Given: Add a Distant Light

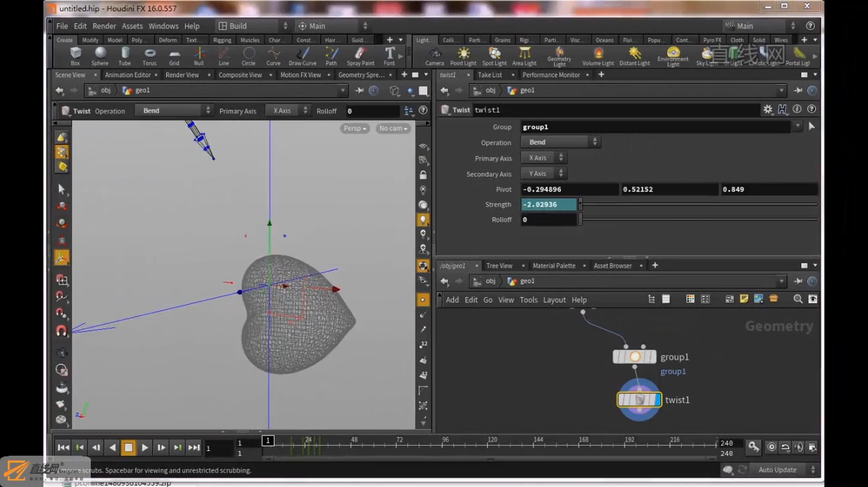Looking at the screenshot, I should pos(634,56).
